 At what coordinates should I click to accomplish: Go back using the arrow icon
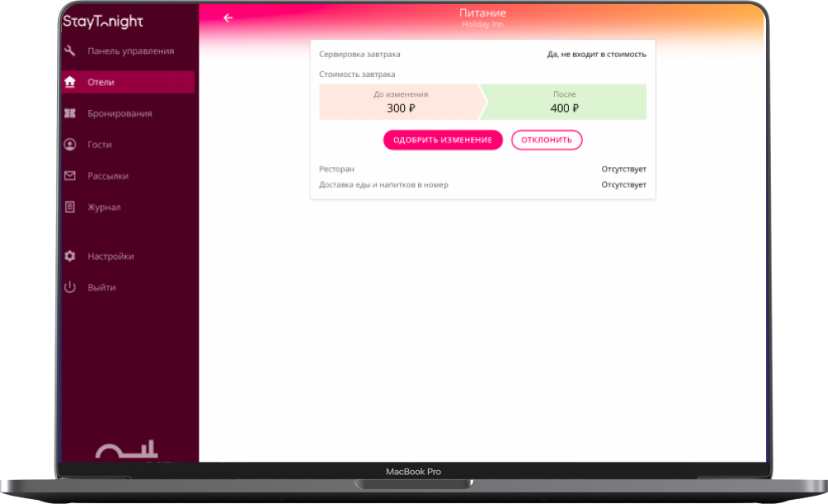point(229,18)
